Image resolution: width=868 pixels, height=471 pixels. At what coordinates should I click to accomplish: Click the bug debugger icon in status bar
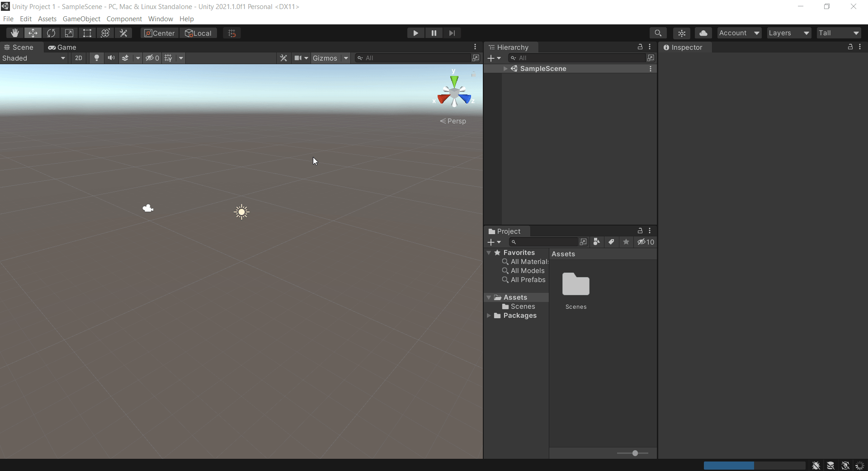coord(816,465)
